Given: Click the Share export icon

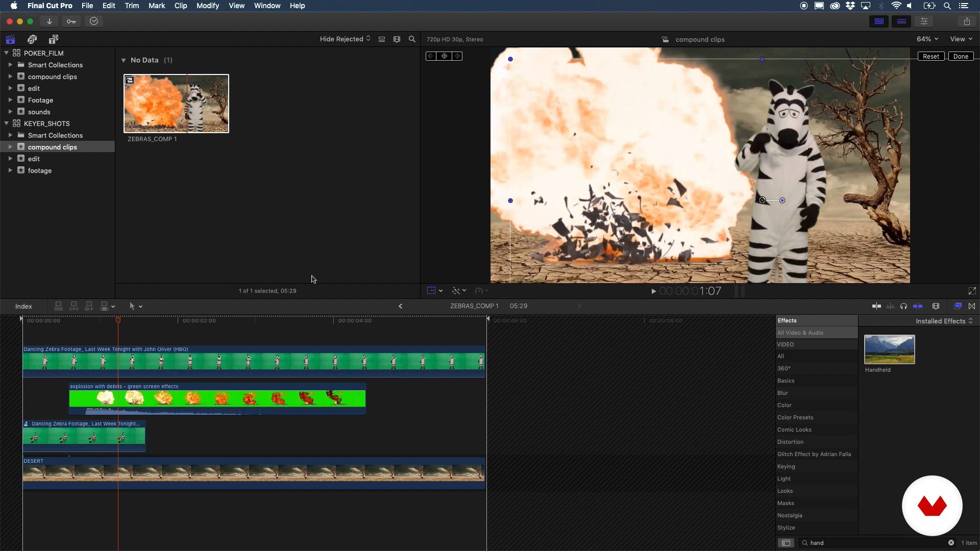Looking at the screenshot, I should click(x=967, y=21).
